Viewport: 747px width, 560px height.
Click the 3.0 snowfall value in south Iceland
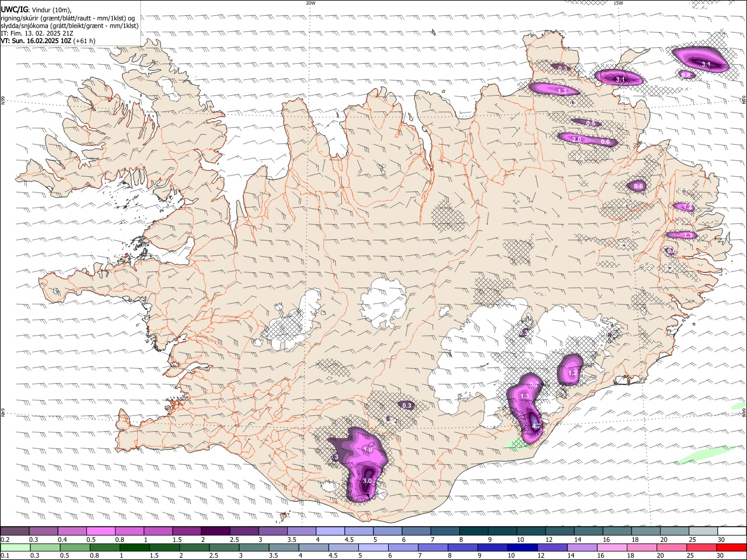[x=367, y=481]
